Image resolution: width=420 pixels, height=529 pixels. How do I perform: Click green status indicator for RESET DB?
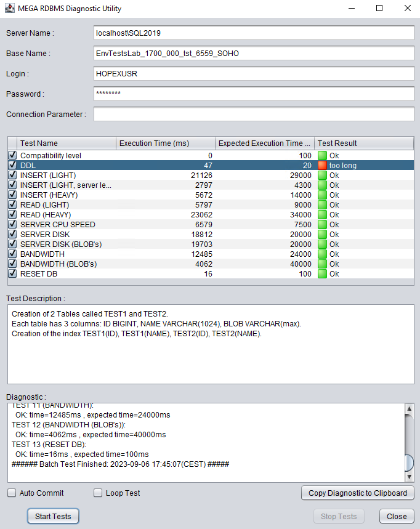[322, 273]
